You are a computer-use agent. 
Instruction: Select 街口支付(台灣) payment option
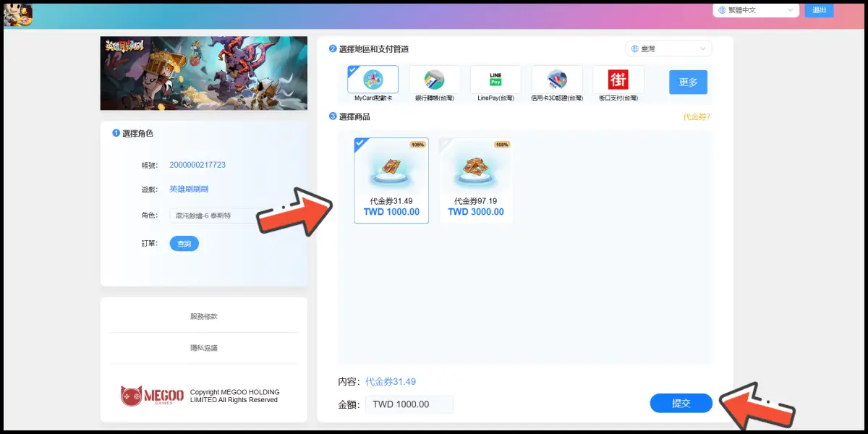point(618,83)
